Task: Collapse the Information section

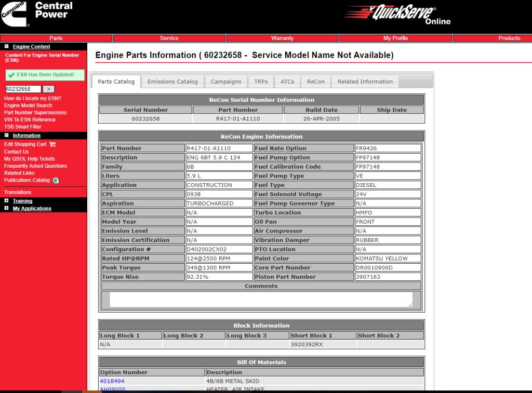Action: coord(7,135)
